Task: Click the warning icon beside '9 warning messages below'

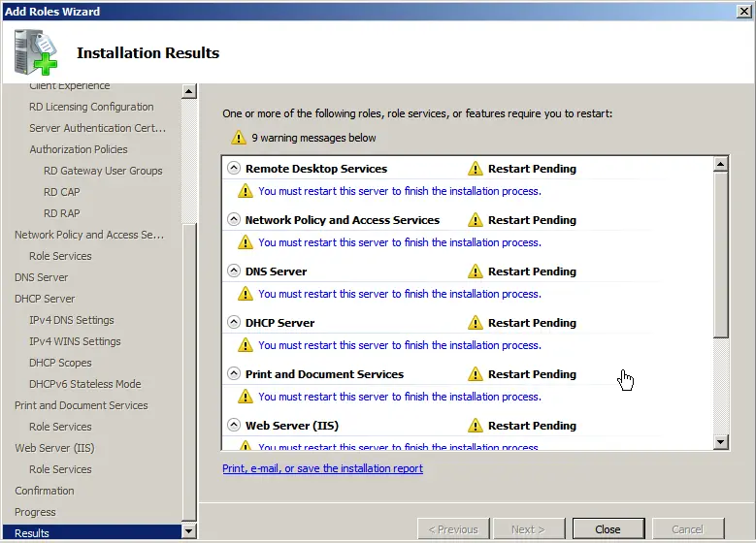Action: (x=239, y=138)
